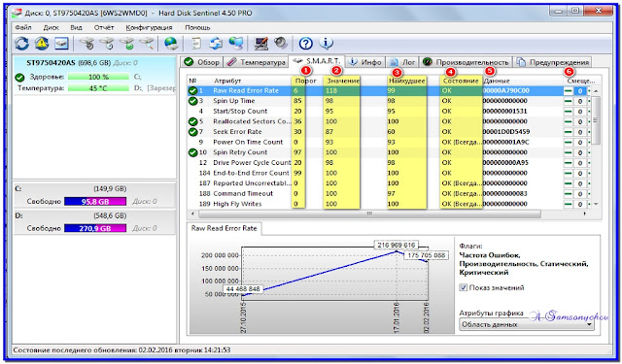
Task: Click the attribute list vertical scrollbar thumb
Action: click(x=596, y=120)
